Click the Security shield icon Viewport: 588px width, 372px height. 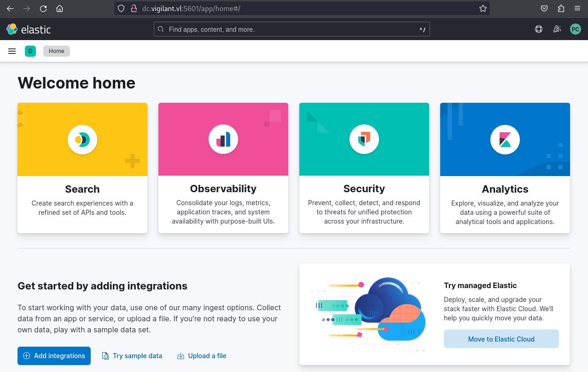(364, 139)
